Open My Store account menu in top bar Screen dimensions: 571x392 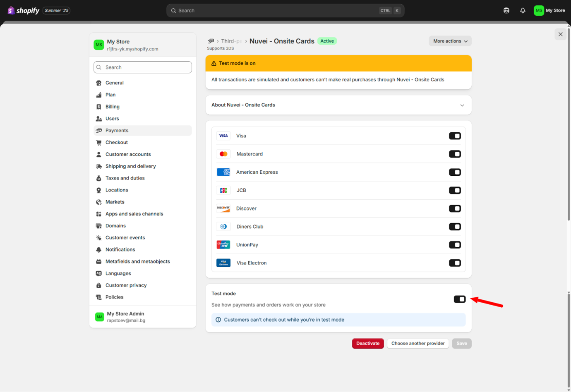[550, 11]
